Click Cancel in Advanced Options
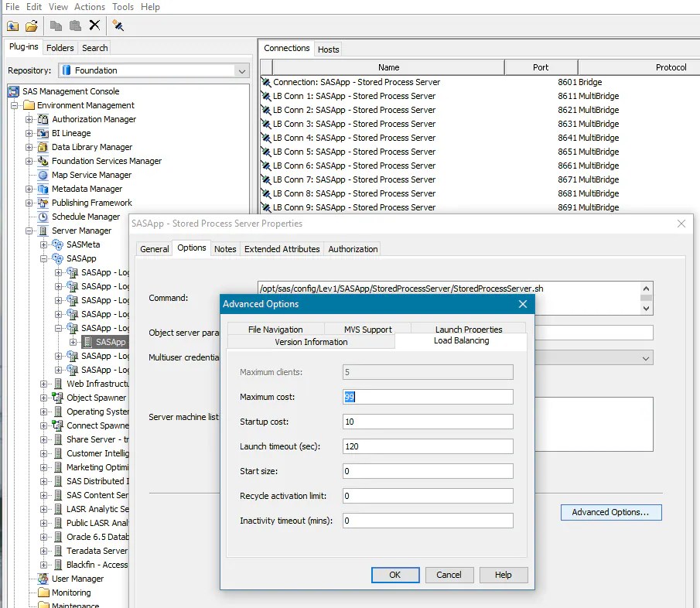This screenshot has height=608, width=700. (x=449, y=575)
